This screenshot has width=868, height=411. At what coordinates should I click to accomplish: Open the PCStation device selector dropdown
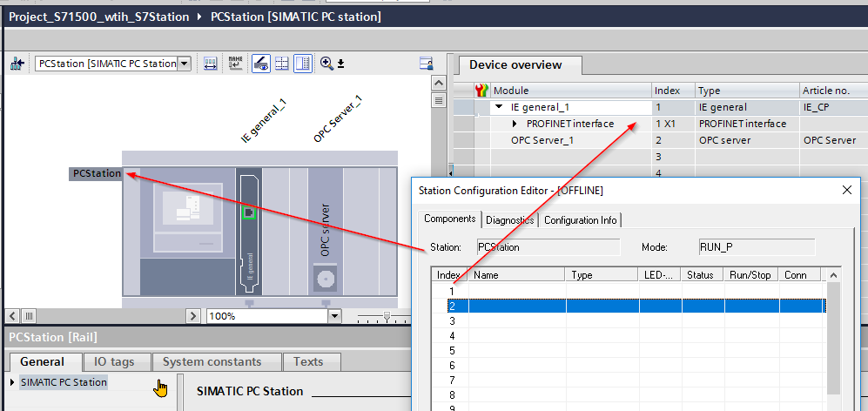(x=185, y=64)
